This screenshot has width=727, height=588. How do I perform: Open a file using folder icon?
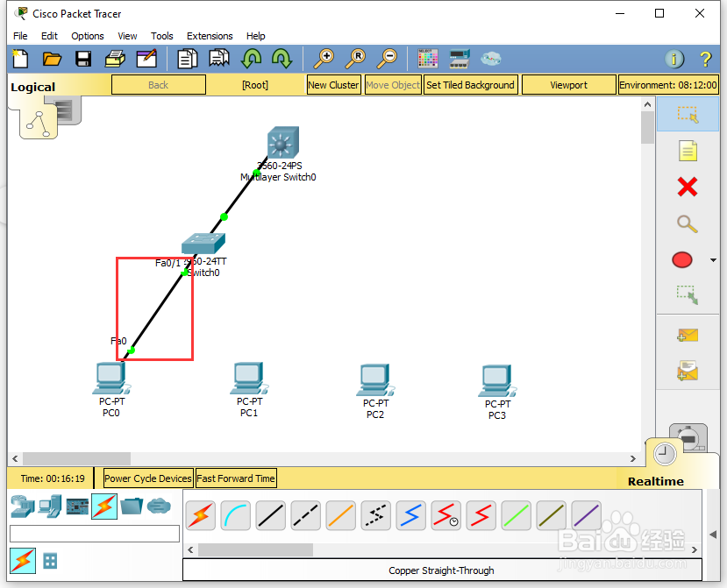point(52,59)
